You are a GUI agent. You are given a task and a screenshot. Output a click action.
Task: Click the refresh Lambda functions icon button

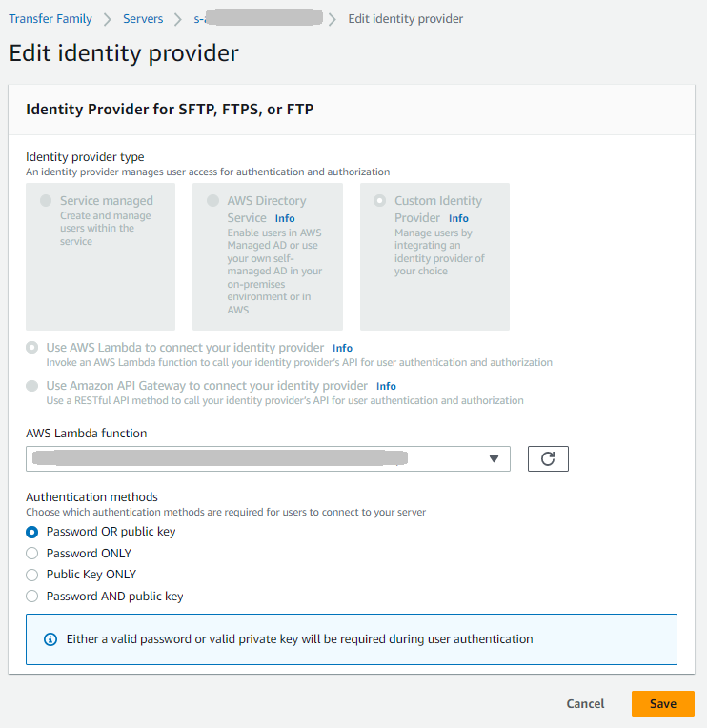click(x=548, y=458)
